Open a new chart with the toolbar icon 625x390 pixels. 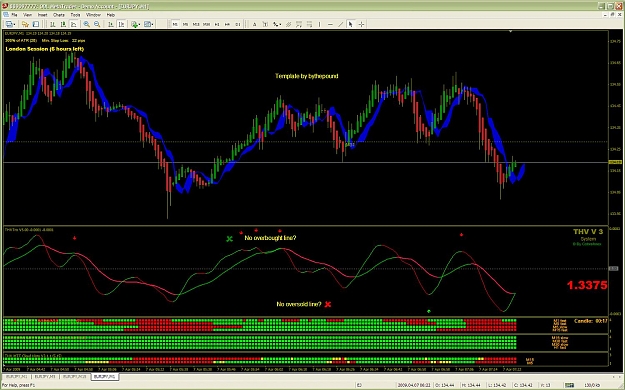(x=9, y=24)
